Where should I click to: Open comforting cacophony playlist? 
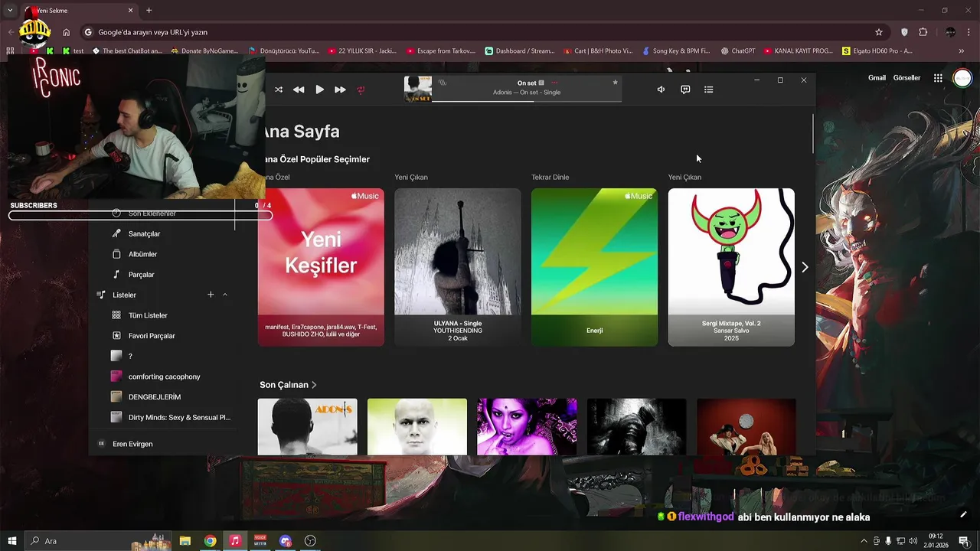164,377
